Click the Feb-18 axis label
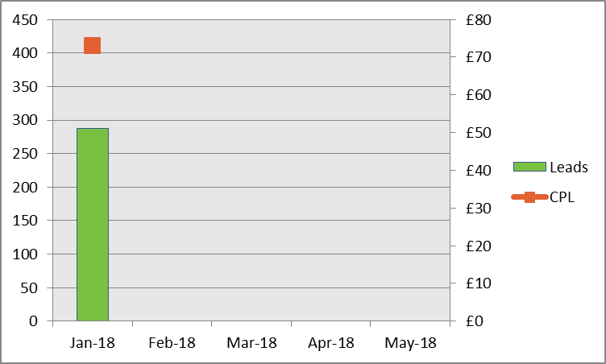 pos(172,343)
